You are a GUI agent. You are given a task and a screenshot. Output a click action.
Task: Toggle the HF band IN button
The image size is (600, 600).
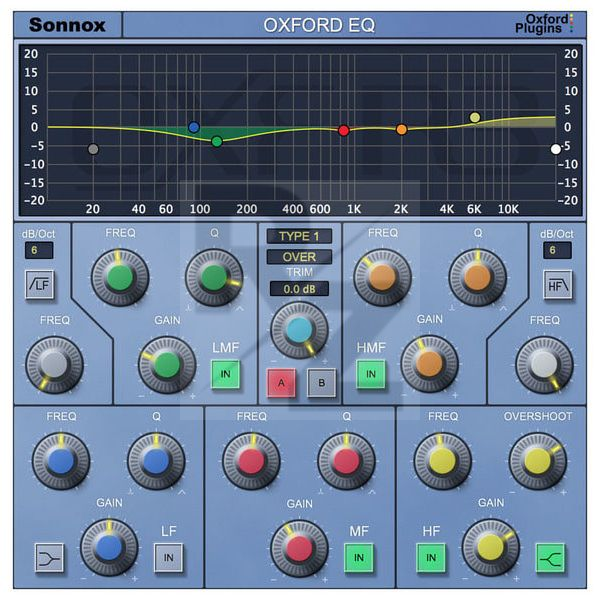click(431, 558)
